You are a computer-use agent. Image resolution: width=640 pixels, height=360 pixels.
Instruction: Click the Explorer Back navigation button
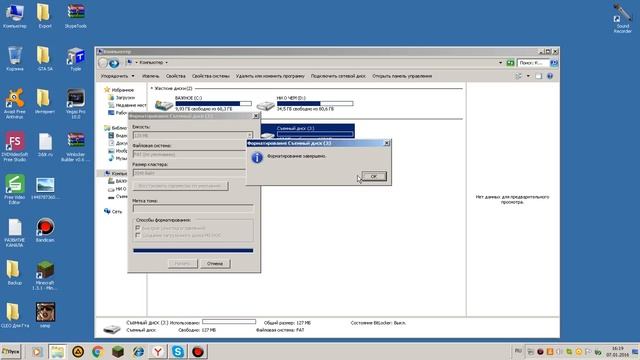103,63
